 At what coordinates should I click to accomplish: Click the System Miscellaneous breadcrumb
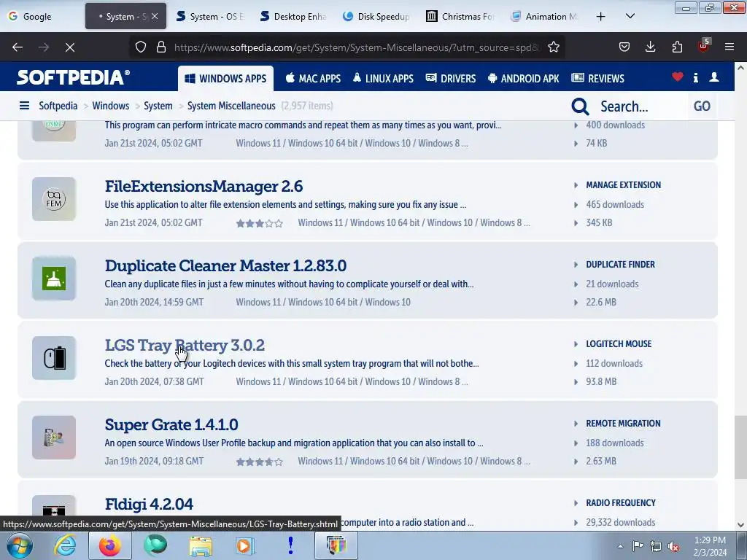231,106
